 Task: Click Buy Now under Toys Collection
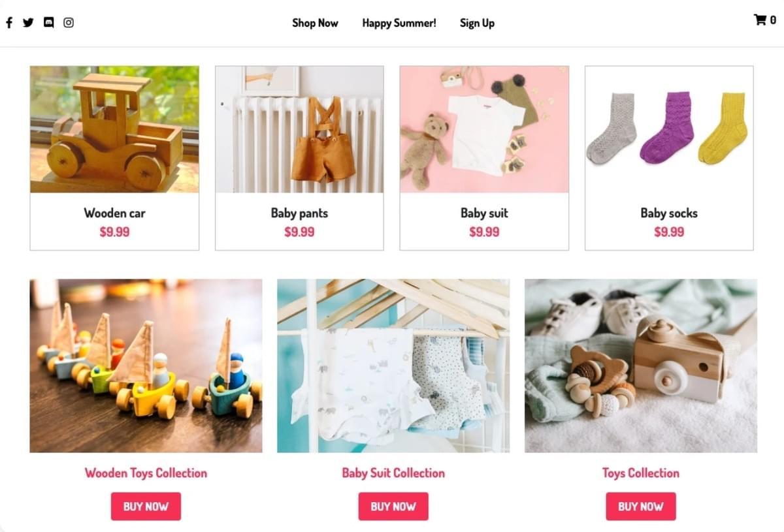(x=641, y=507)
